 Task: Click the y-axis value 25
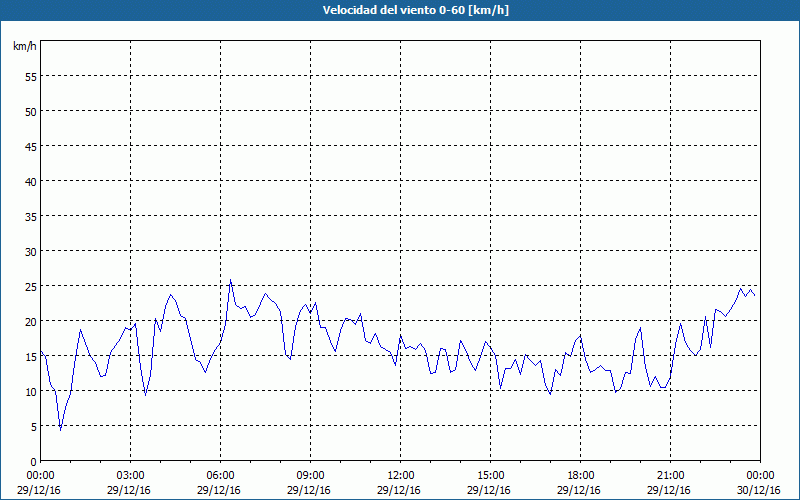click(x=31, y=286)
